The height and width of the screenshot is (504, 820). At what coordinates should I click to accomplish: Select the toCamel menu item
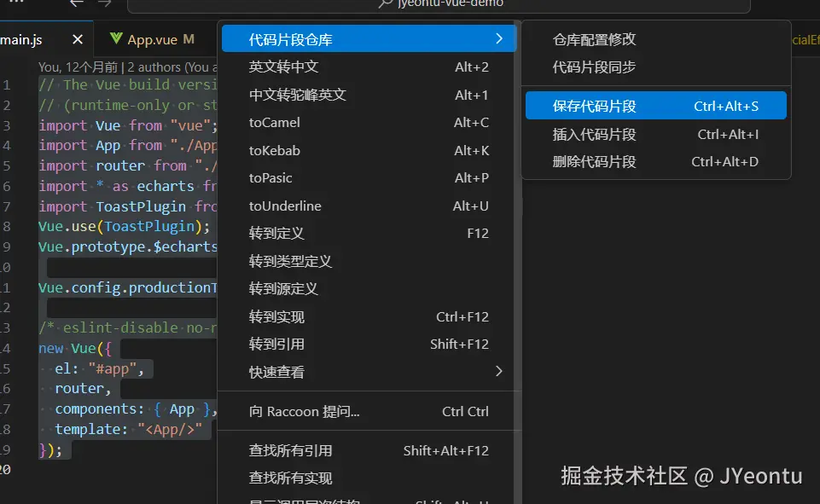[x=369, y=122]
